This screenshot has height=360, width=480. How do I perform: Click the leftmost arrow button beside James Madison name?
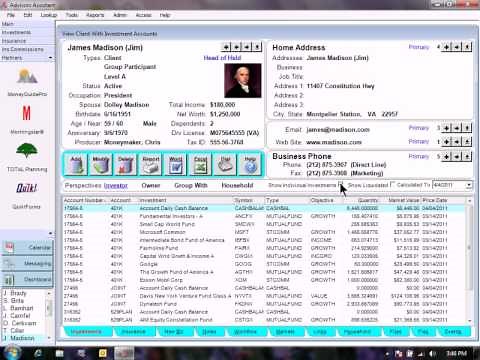click(226, 47)
